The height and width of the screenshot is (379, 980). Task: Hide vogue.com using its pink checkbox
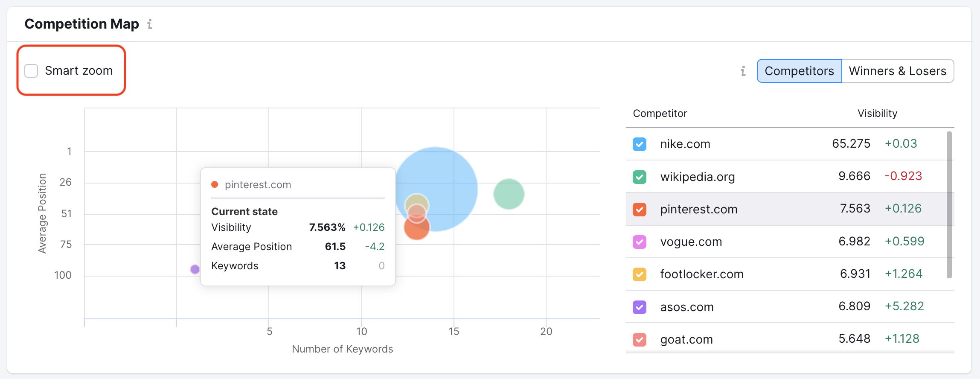click(x=639, y=242)
